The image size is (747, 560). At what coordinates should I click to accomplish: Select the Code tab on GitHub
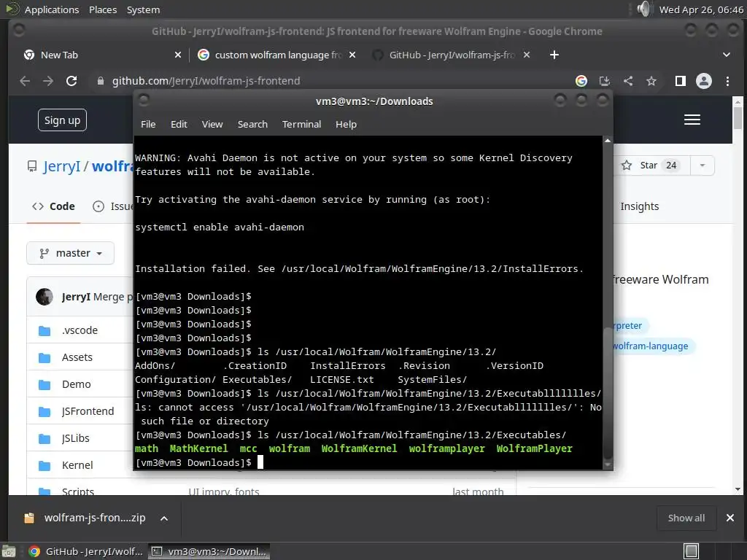click(x=53, y=206)
